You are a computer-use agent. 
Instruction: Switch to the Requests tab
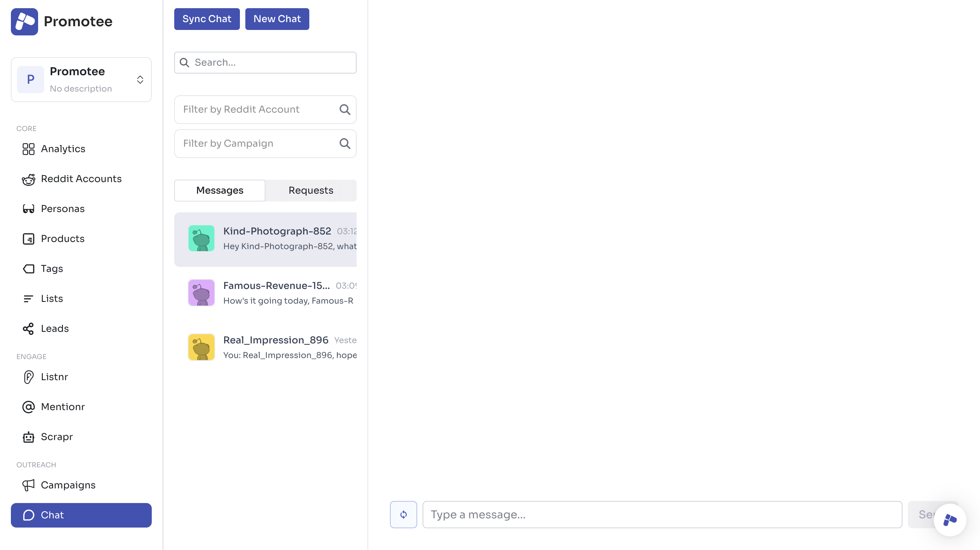click(311, 190)
